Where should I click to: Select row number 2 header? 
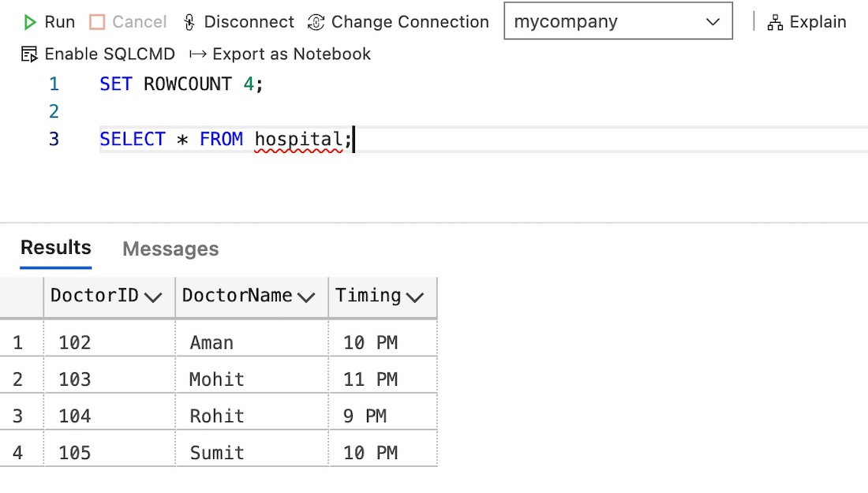[x=18, y=379]
